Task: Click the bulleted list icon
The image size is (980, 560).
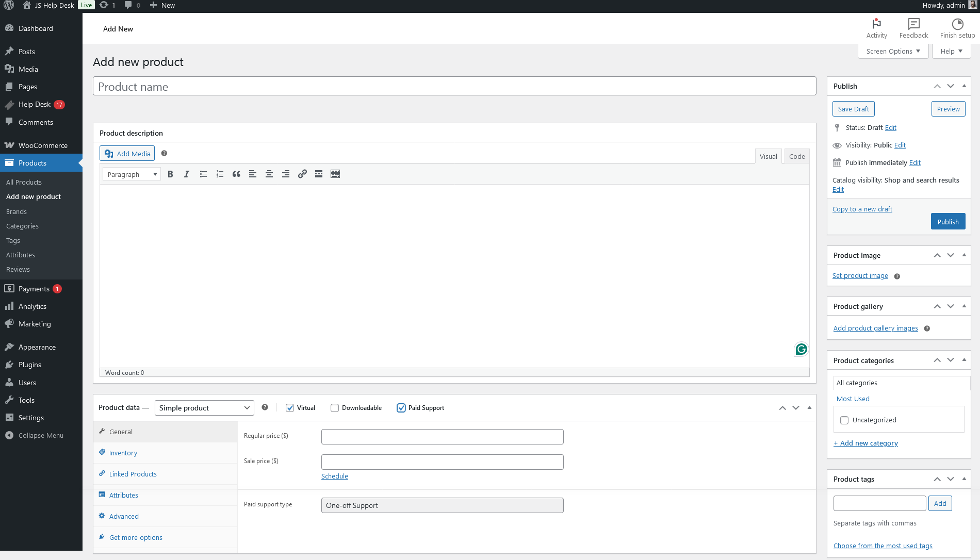Action: (x=203, y=174)
